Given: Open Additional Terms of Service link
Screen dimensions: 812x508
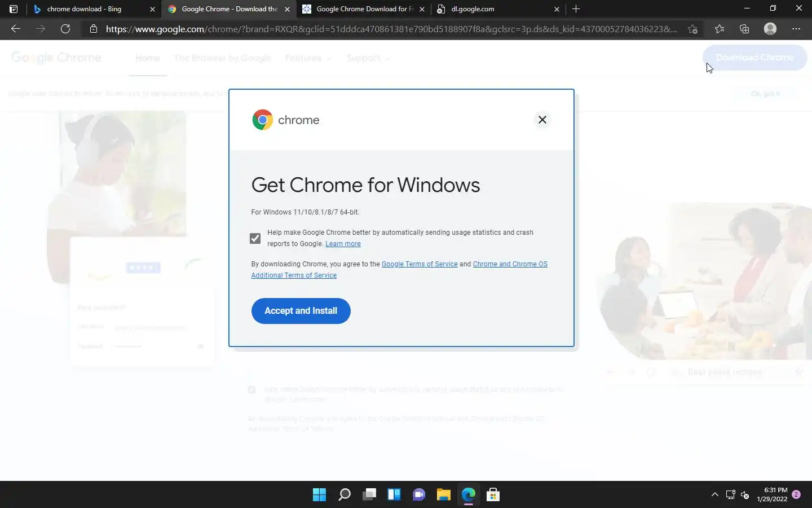Looking at the screenshot, I should (x=294, y=275).
